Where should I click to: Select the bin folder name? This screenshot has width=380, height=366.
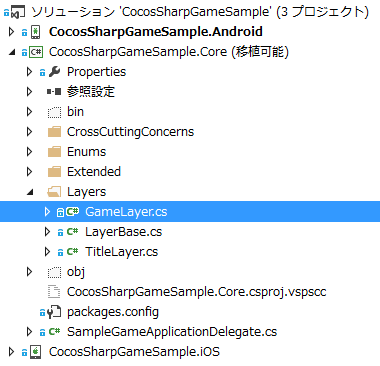(75, 112)
